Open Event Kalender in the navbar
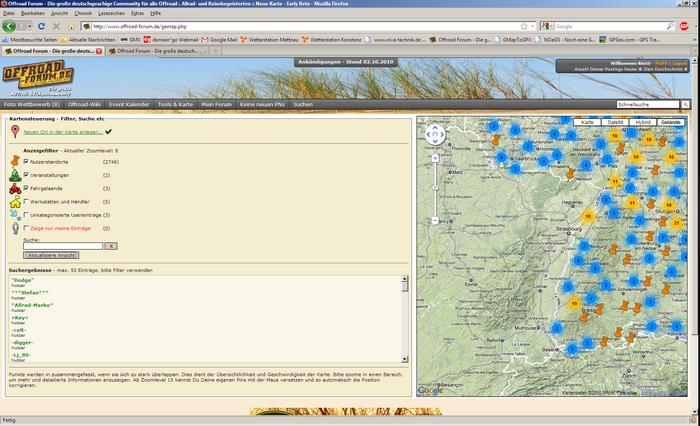This screenshot has width=700, height=426. (129, 104)
